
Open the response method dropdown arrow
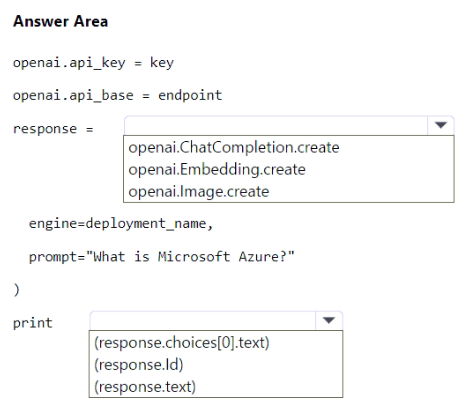441,125
